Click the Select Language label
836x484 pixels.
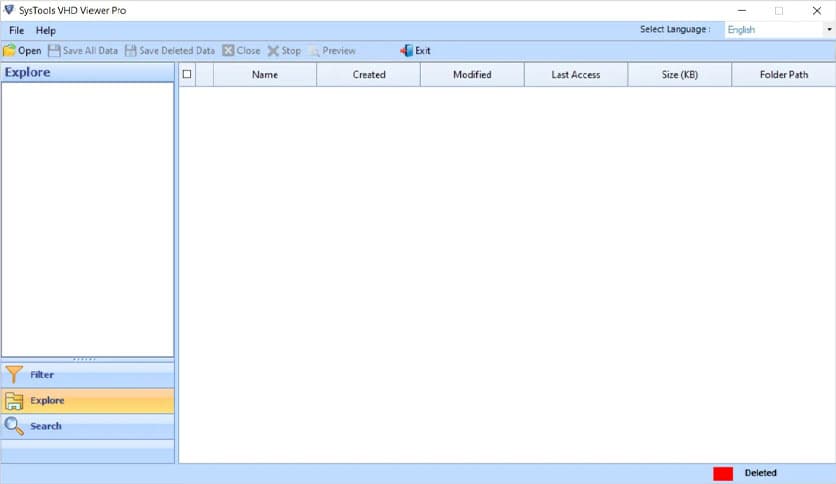[x=675, y=29]
